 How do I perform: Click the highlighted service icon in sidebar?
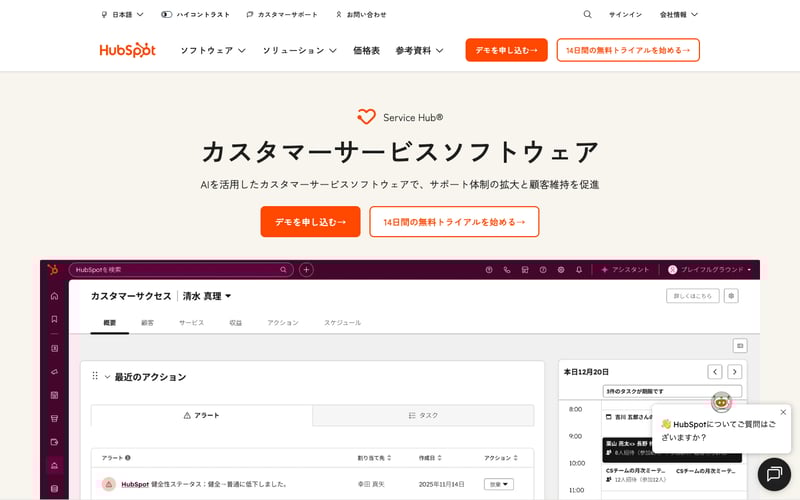(x=54, y=465)
